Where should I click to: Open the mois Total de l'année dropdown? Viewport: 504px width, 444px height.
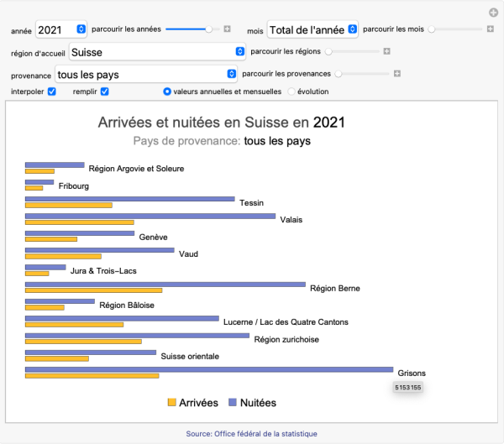pos(313,29)
